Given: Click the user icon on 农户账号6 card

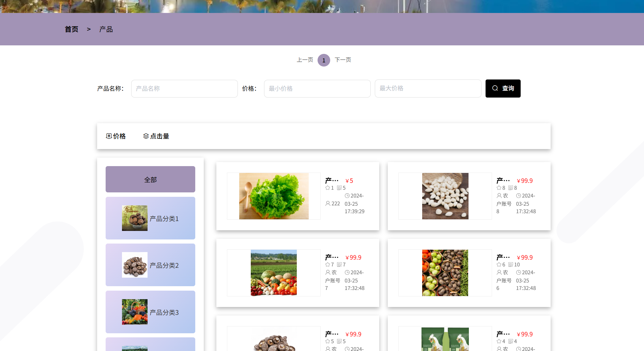Looking at the screenshot, I should coord(499,273).
